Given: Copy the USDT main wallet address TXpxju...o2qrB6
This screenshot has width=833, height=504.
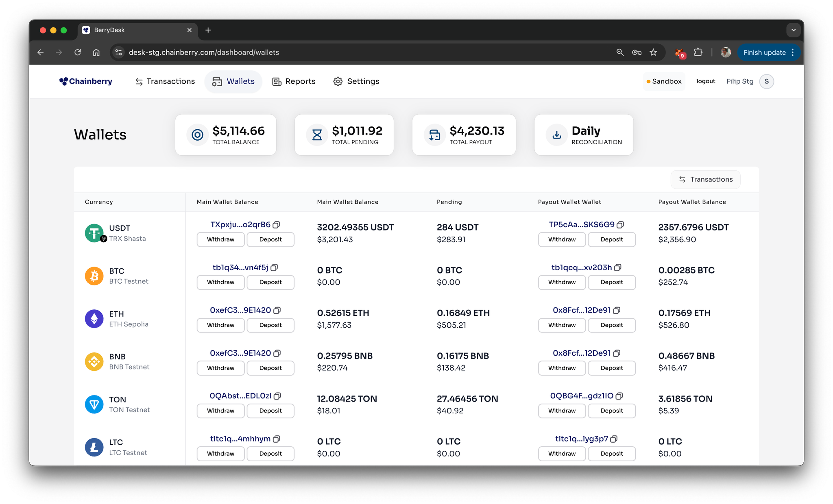Looking at the screenshot, I should pyautogui.click(x=277, y=225).
